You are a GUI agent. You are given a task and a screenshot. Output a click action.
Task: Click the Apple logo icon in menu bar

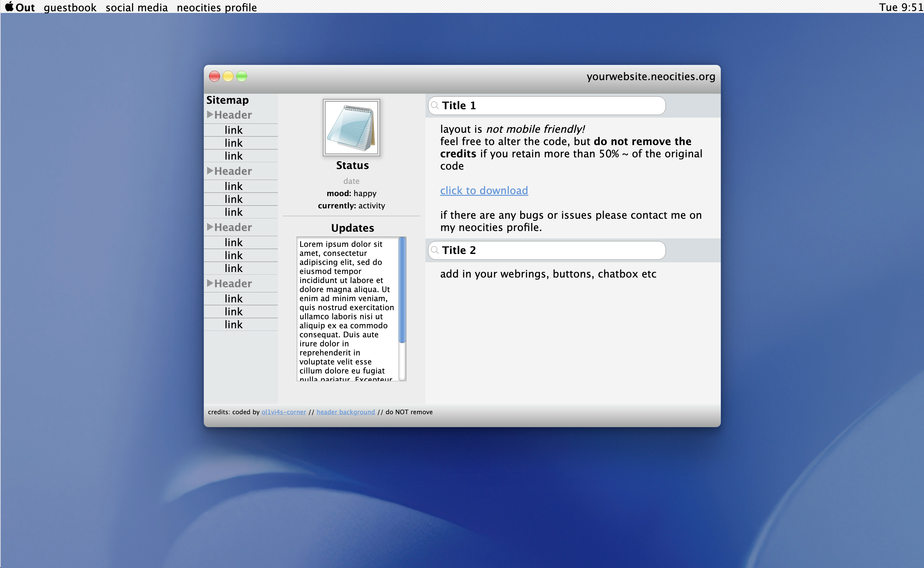[9, 7]
